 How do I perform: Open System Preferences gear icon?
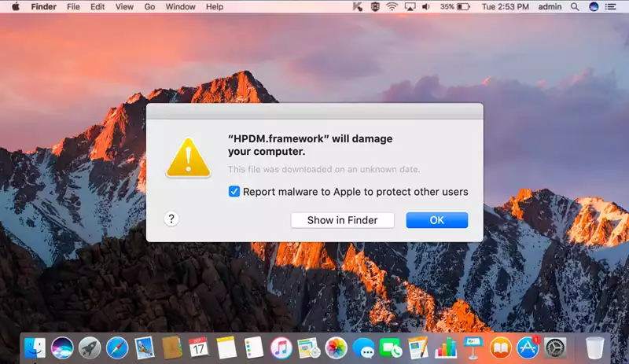coord(555,348)
